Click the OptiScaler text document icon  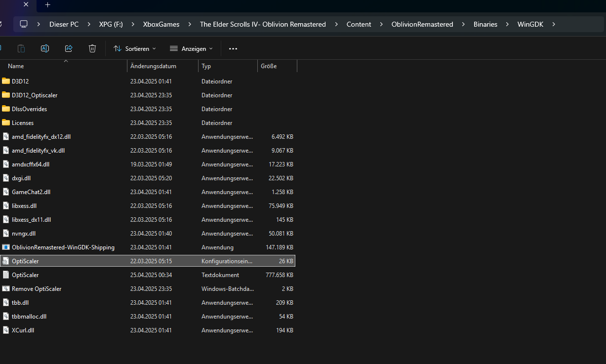tap(6, 275)
